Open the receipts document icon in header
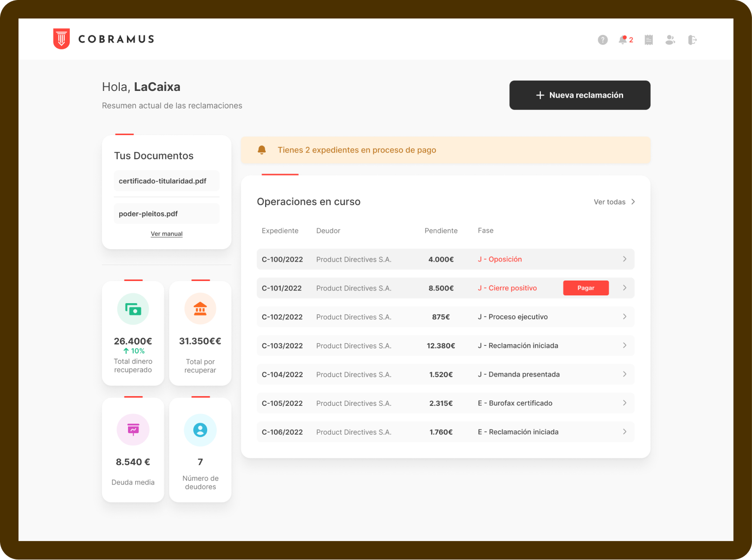This screenshot has height=560, width=752. click(649, 40)
